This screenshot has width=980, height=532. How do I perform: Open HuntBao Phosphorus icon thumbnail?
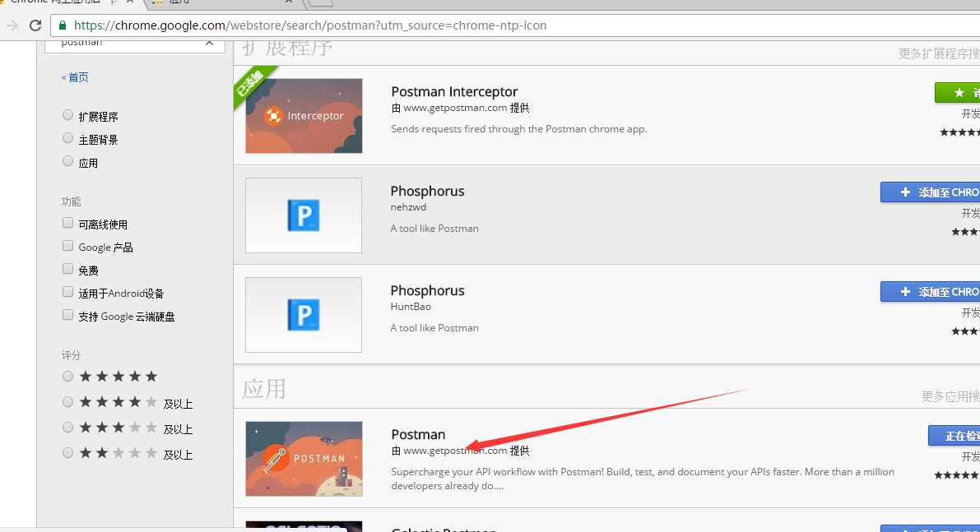pyautogui.click(x=304, y=315)
